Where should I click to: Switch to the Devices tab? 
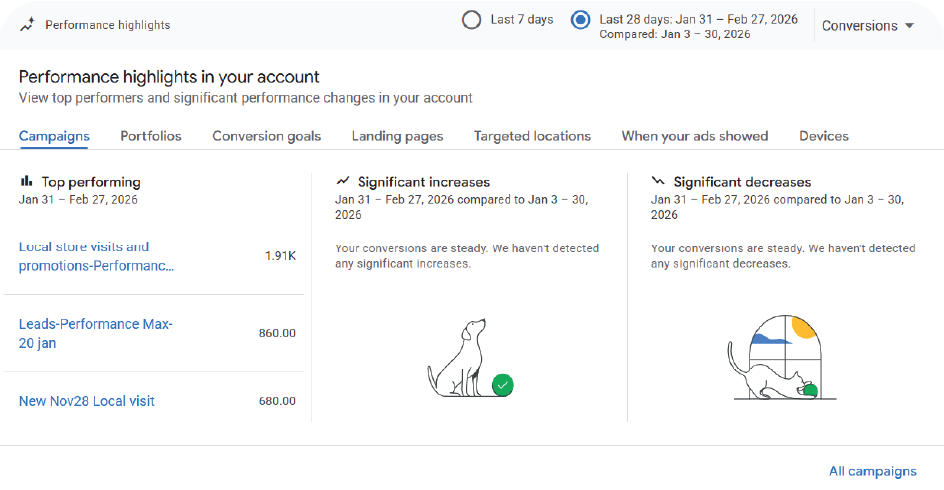[824, 136]
